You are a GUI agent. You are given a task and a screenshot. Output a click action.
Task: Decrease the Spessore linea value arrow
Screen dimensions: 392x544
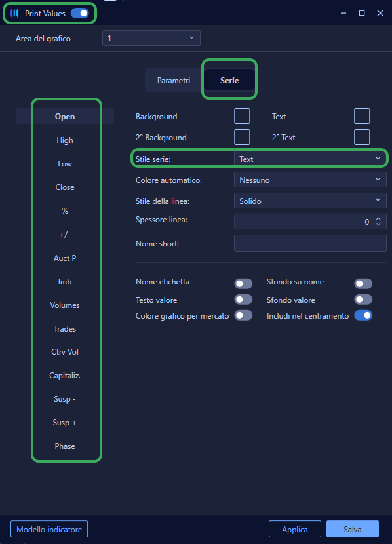coord(378,223)
